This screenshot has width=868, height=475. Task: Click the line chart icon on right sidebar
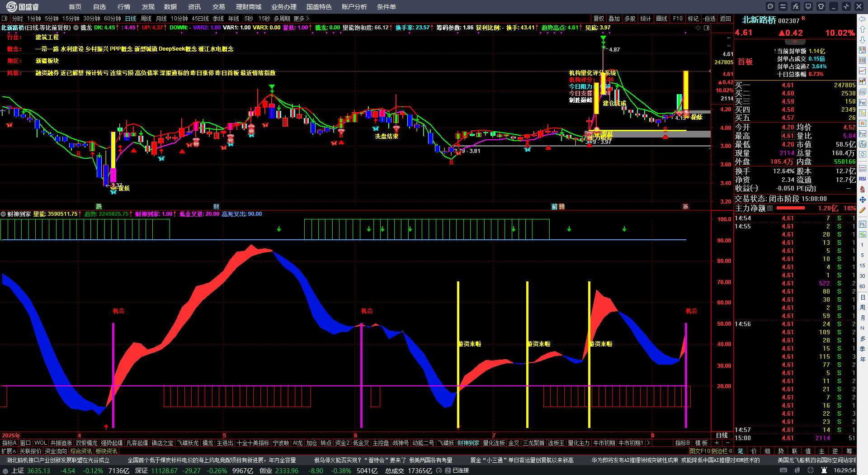tap(863, 71)
